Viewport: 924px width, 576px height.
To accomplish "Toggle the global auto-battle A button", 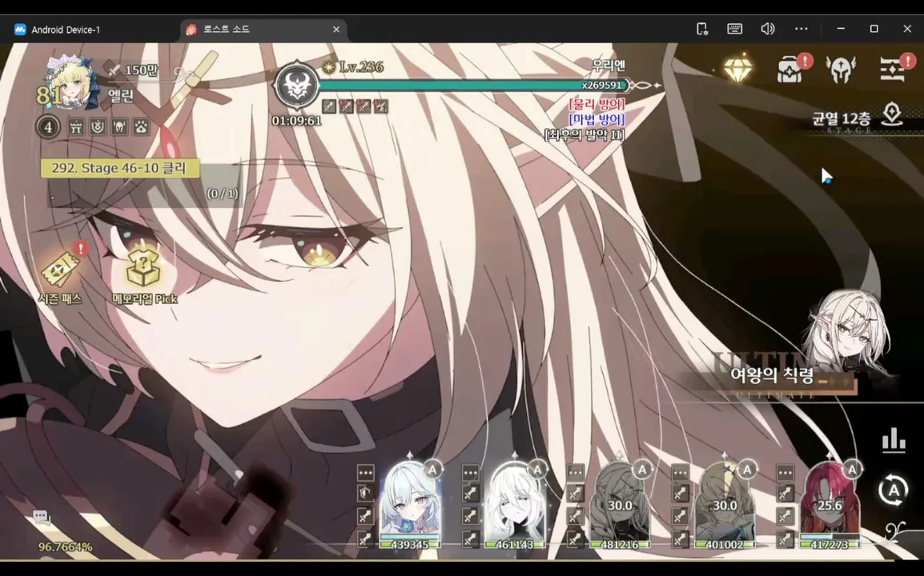I will (893, 490).
